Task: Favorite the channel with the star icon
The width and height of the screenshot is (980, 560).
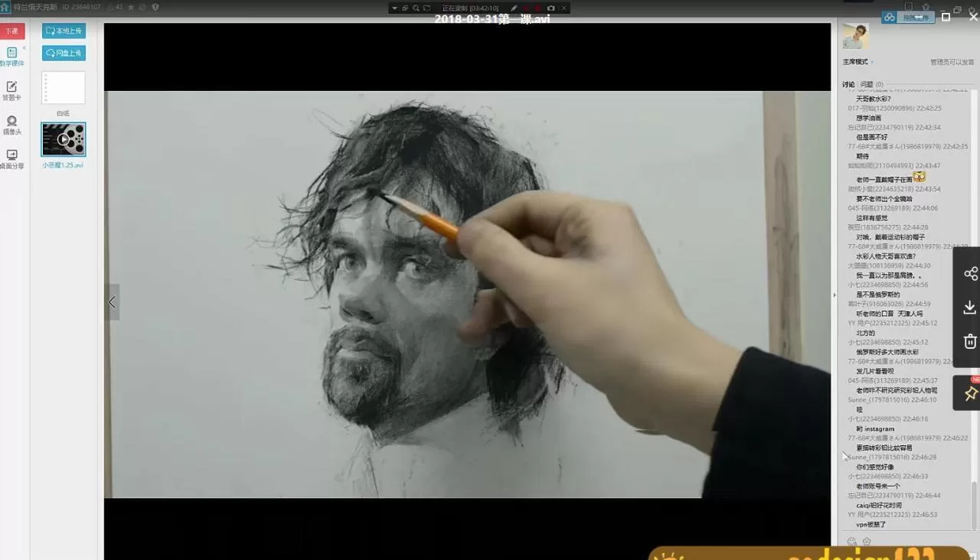Action: [131, 7]
